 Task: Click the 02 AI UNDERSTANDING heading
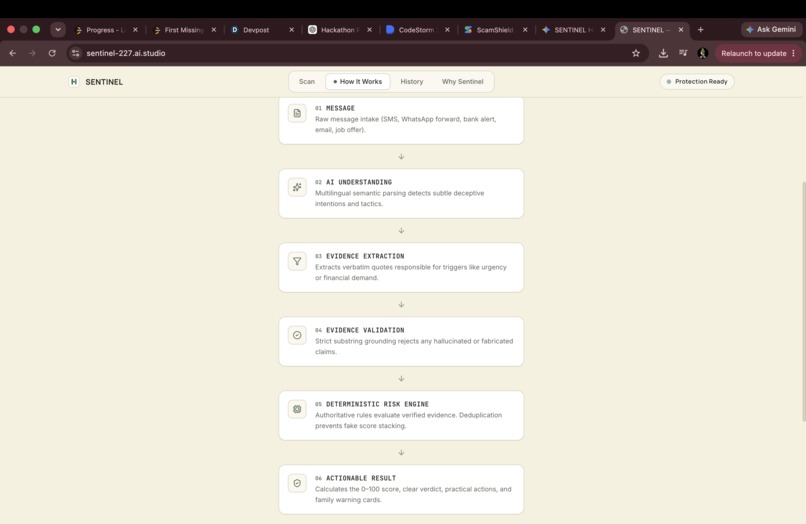353,182
